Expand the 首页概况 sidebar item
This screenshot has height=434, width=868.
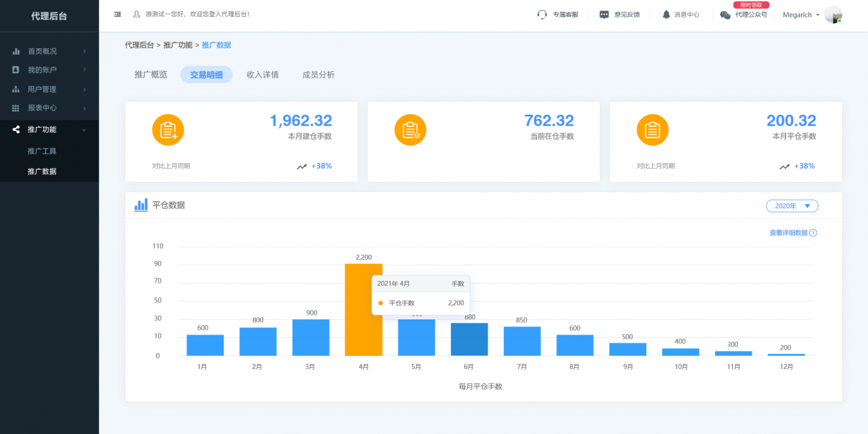[50, 51]
